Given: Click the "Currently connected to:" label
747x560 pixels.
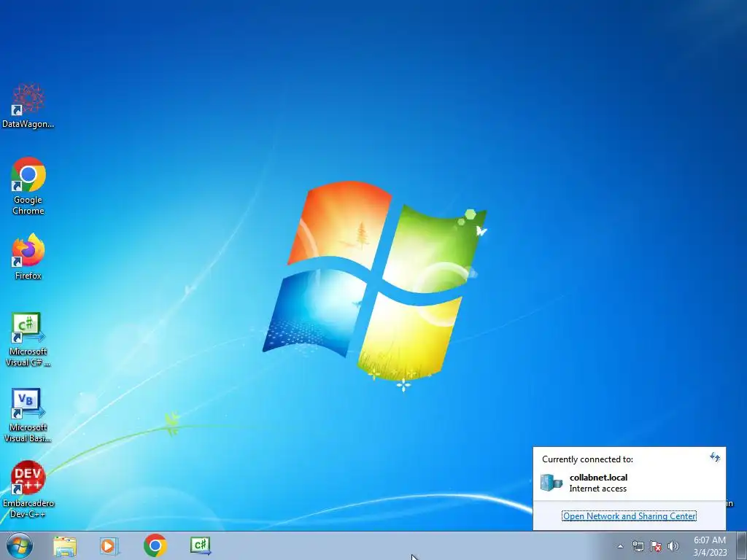Looking at the screenshot, I should coord(587,459).
